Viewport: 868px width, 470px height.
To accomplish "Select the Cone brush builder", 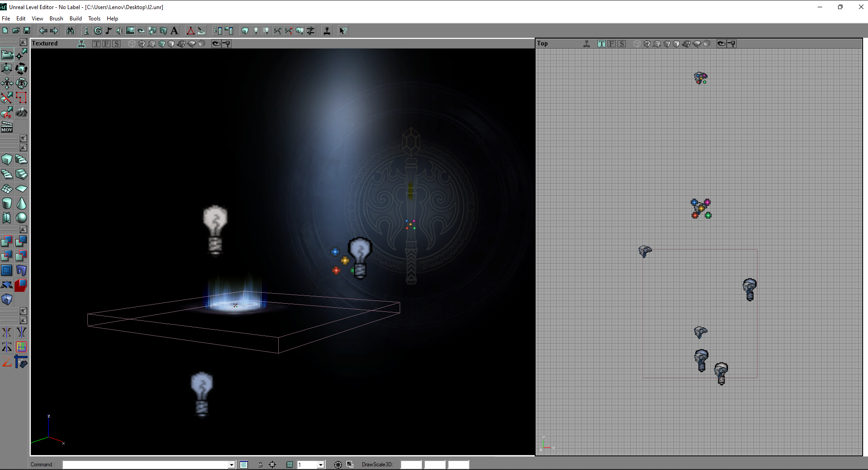I will coord(21,203).
